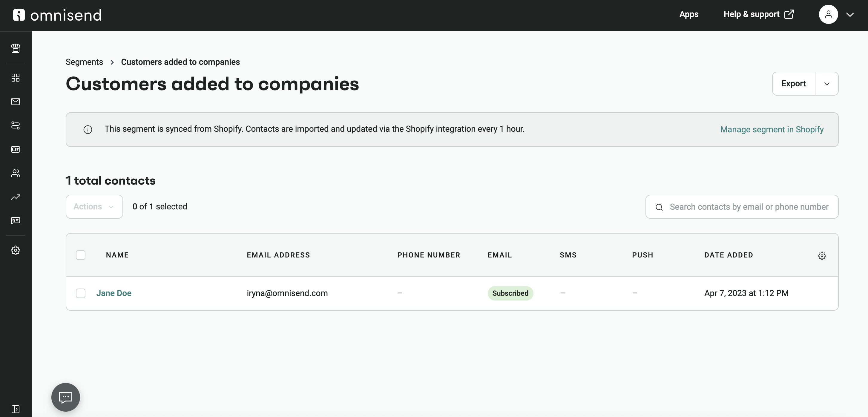Open table column settings gear icon
The width and height of the screenshot is (868, 417).
[822, 255]
